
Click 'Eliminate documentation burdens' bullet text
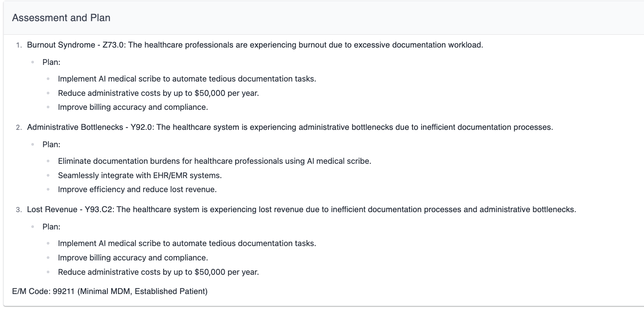pyautogui.click(x=215, y=161)
